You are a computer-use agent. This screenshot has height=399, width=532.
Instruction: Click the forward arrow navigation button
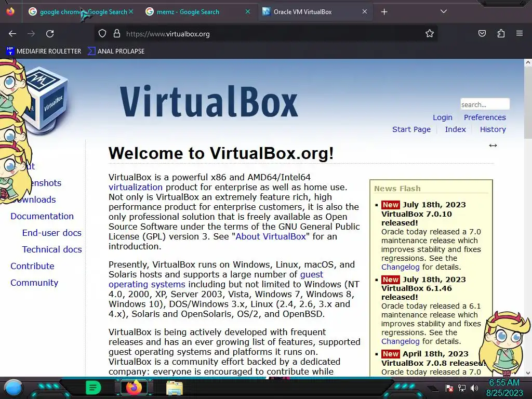pyautogui.click(x=31, y=34)
